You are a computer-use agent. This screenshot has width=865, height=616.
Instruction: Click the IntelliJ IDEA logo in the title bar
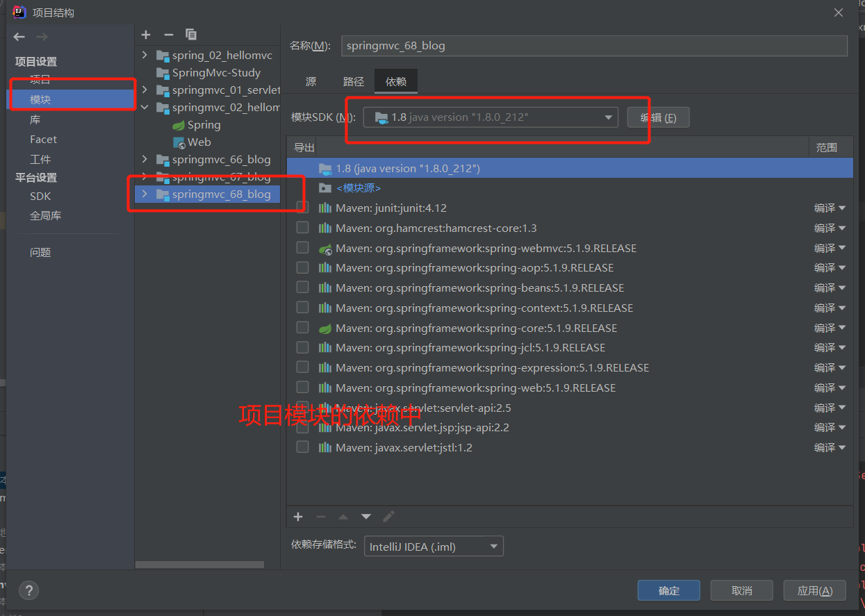click(19, 12)
